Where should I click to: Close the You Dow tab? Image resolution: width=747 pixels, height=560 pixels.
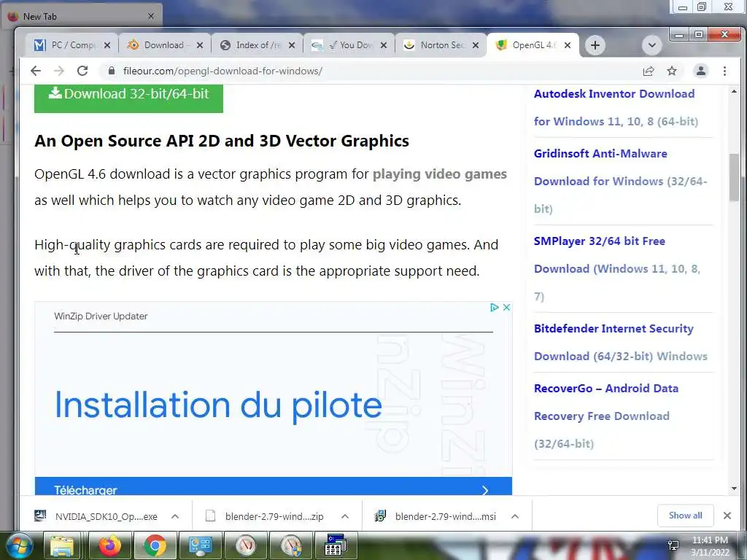click(x=384, y=45)
